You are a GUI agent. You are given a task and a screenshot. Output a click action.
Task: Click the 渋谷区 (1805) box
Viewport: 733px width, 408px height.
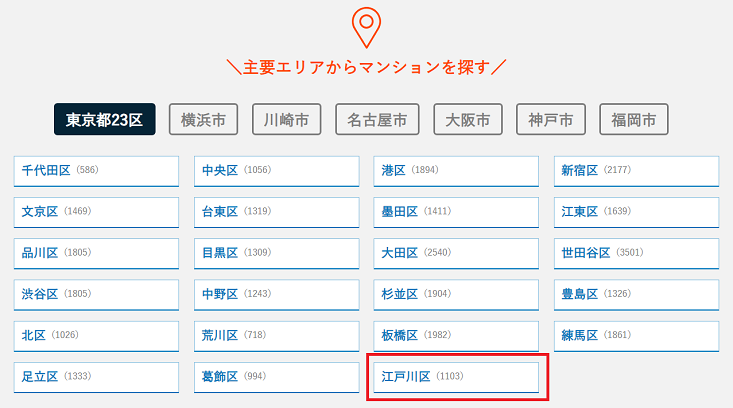coord(96,295)
